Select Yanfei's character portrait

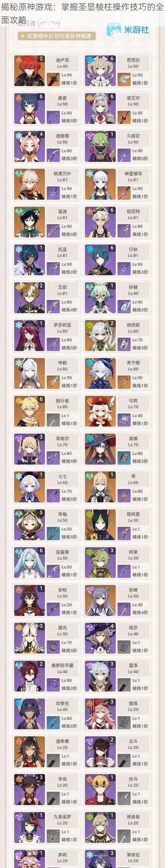[x=100, y=714]
